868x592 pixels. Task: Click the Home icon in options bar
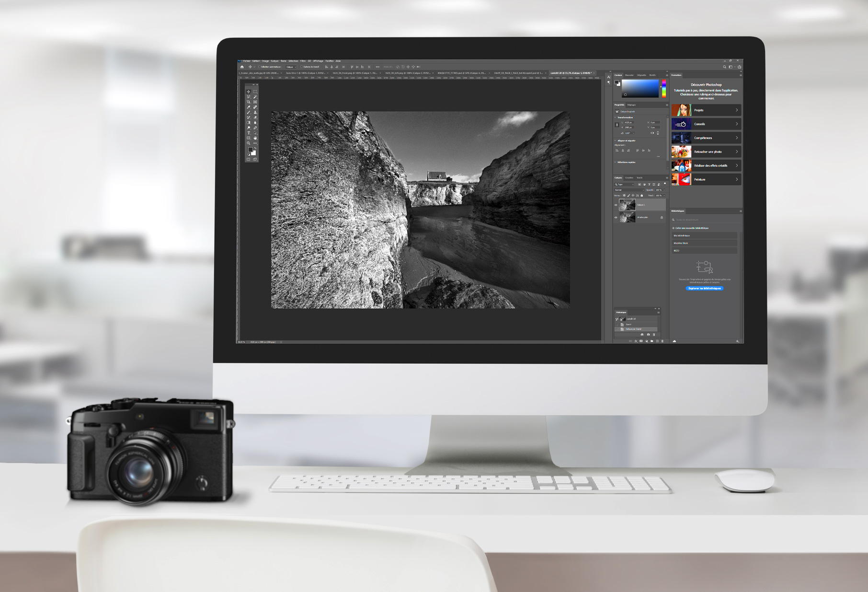pyautogui.click(x=242, y=67)
